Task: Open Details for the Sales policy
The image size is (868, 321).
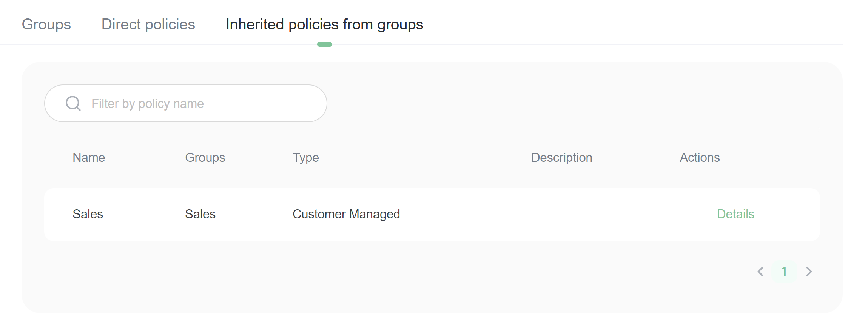Action: pyautogui.click(x=735, y=214)
